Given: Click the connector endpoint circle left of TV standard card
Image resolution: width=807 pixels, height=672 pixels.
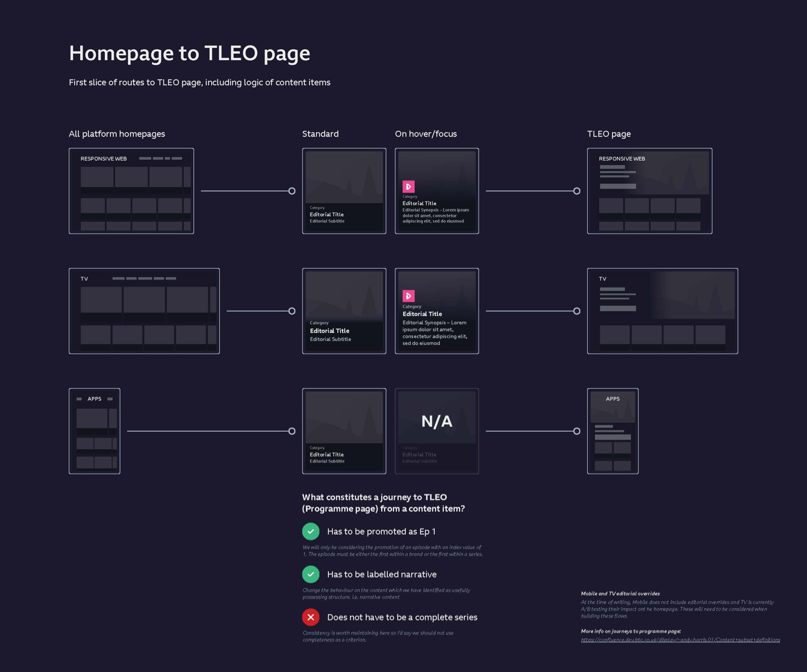Looking at the screenshot, I should tap(292, 311).
